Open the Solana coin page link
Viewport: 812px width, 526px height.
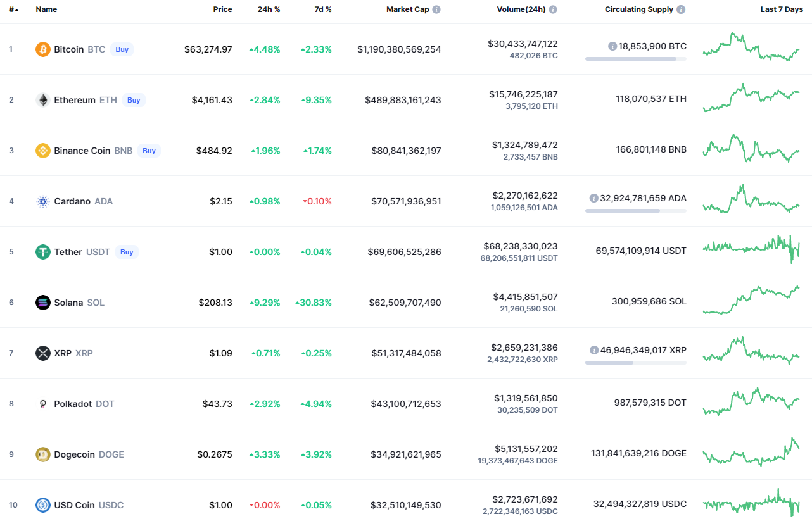tap(68, 303)
